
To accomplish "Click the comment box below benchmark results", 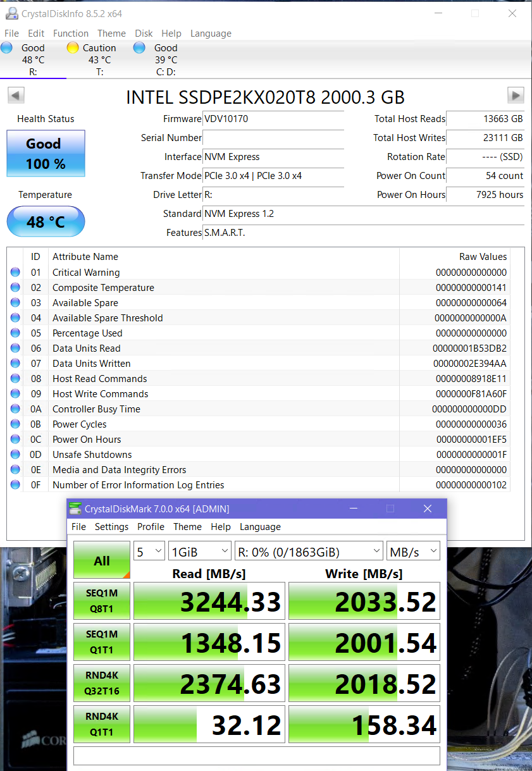I will pyautogui.click(x=257, y=756).
